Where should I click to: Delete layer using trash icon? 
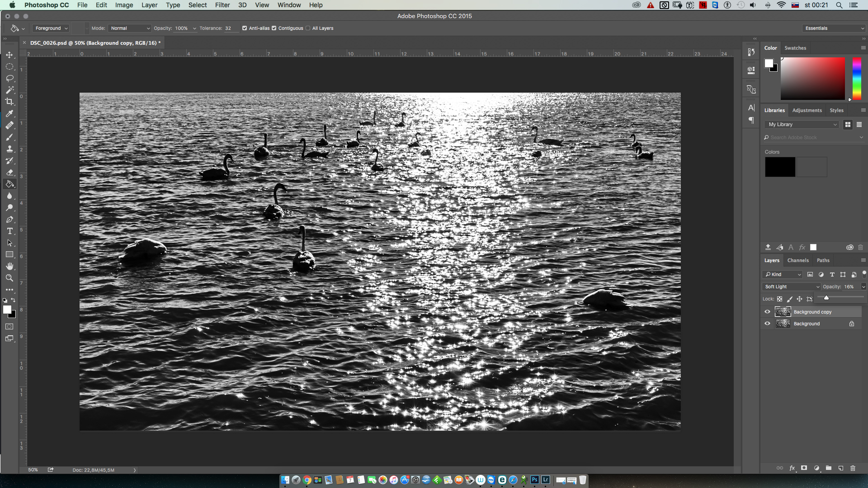(x=853, y=468)
